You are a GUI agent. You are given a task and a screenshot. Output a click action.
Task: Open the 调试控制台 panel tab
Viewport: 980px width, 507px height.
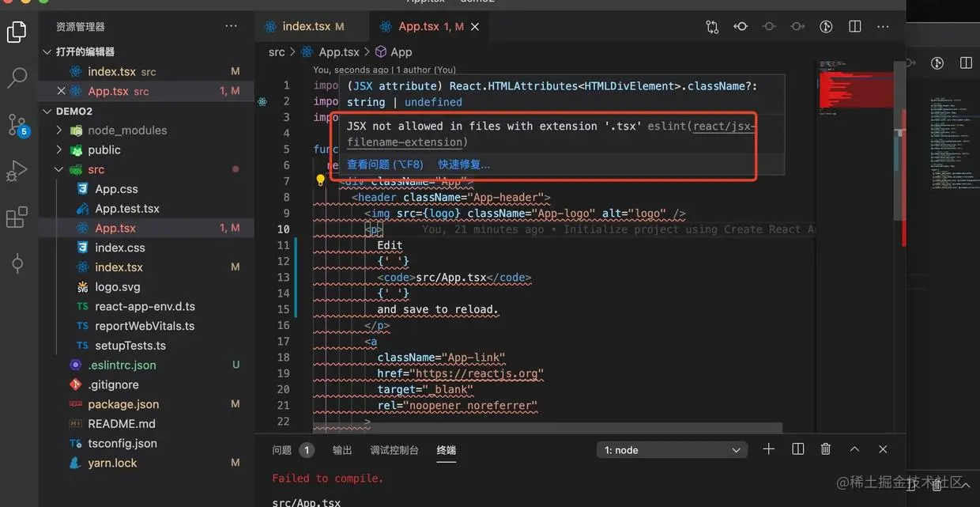(394, 450)
